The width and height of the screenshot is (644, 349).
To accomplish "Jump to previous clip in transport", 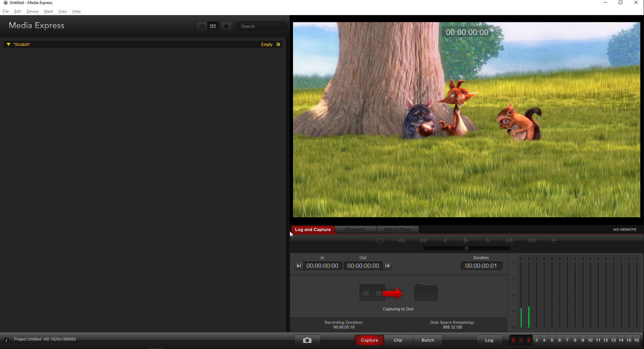I will point(401,240).
